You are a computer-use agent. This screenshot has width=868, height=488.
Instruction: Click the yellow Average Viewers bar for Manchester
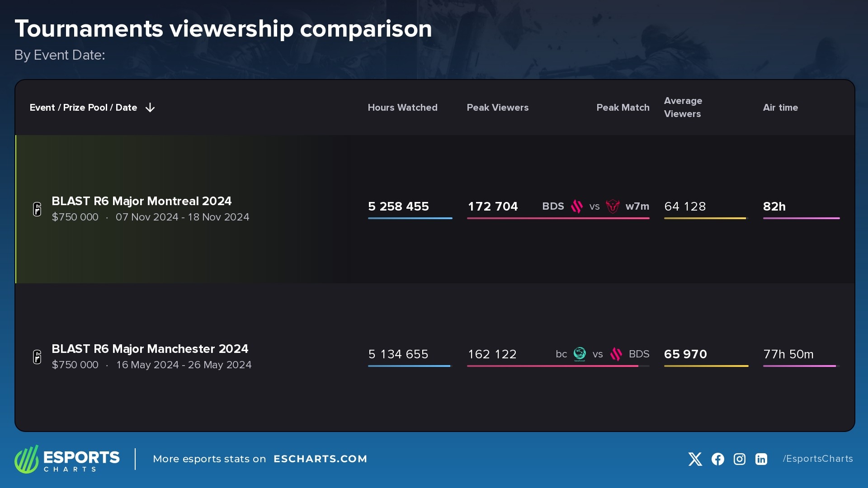(x=706, y=366)
